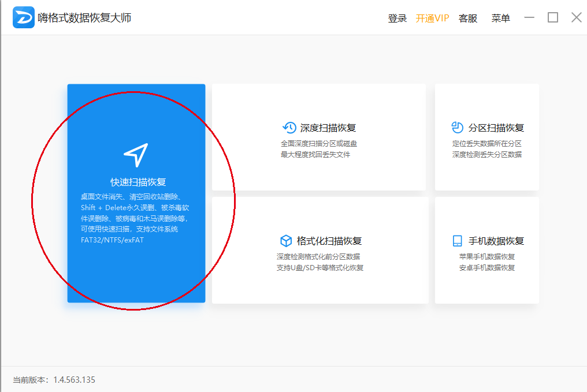587x392 pixels.
Task: Click the blue D app logo
Action: [x=24, y=17]
